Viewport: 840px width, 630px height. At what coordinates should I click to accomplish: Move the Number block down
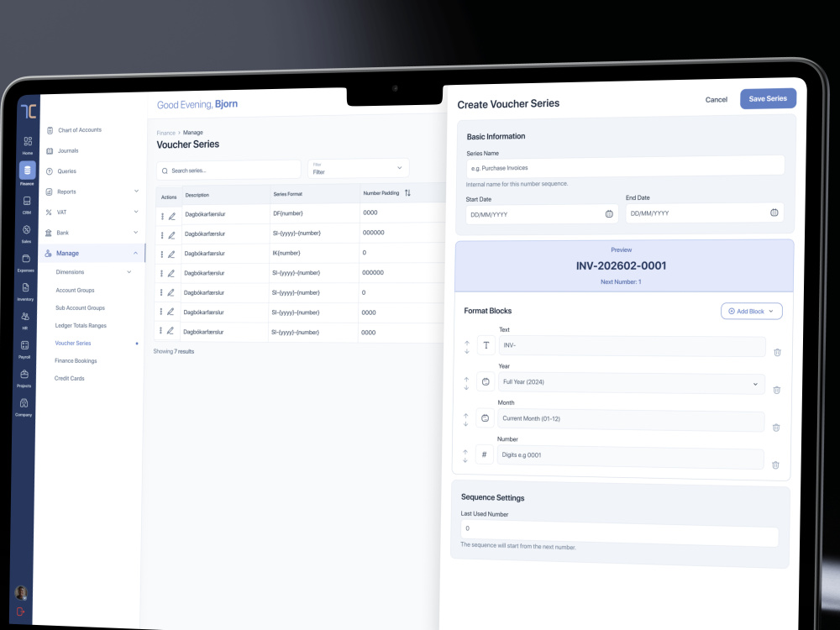click(465, 460)
